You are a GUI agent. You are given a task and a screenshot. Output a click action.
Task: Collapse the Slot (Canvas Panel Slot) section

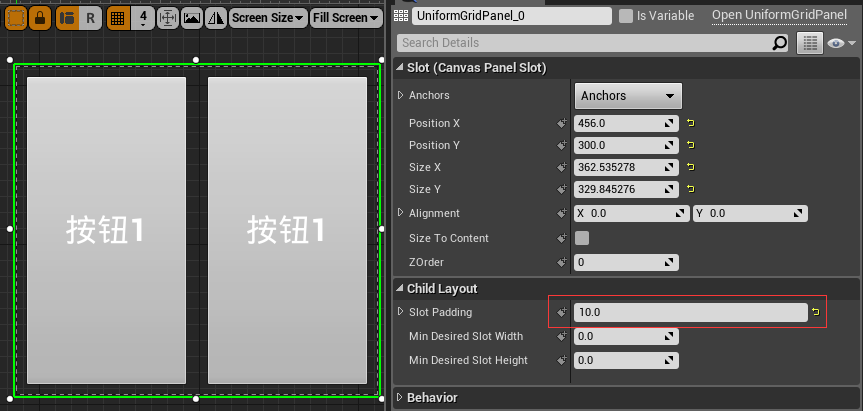(400, 68)
